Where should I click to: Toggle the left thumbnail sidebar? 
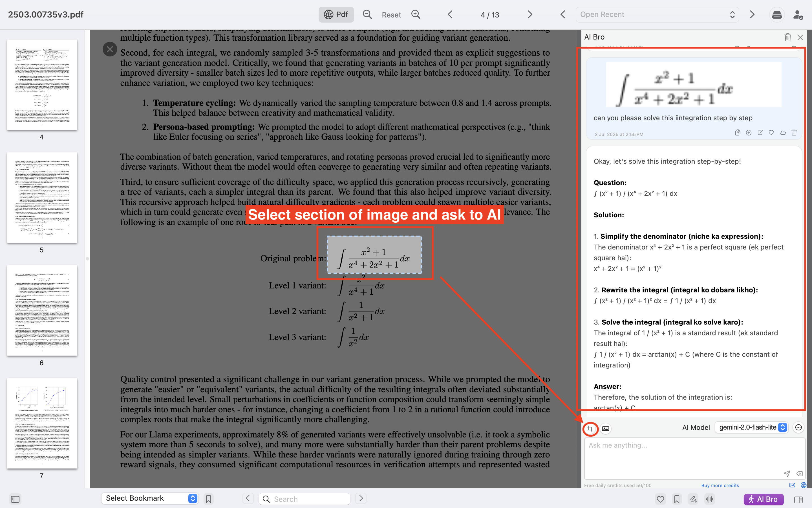pos(15,499)
